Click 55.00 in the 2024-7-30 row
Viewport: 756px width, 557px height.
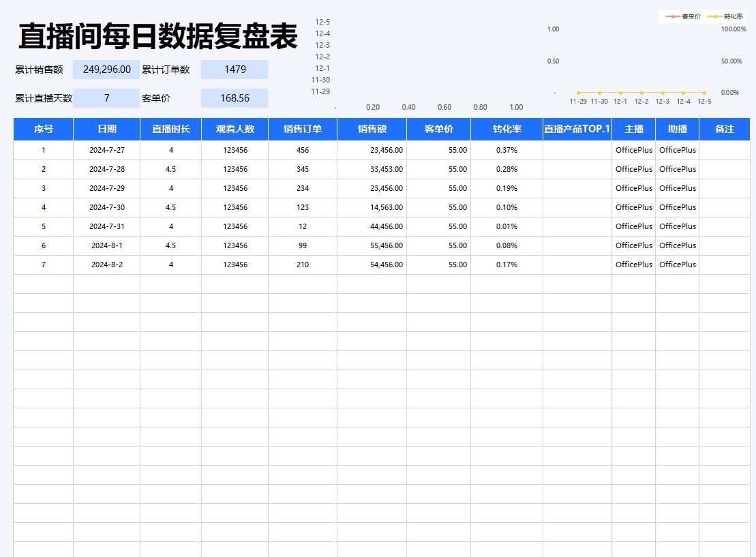(439, 207)
